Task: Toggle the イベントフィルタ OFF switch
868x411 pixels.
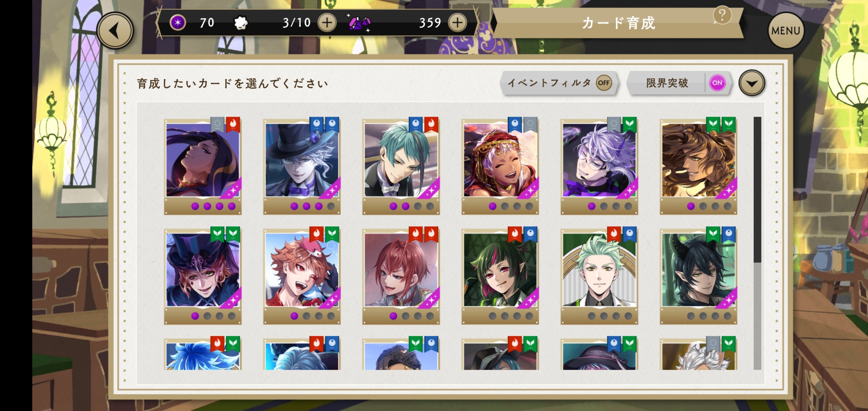Action: [x=604, y=83]
